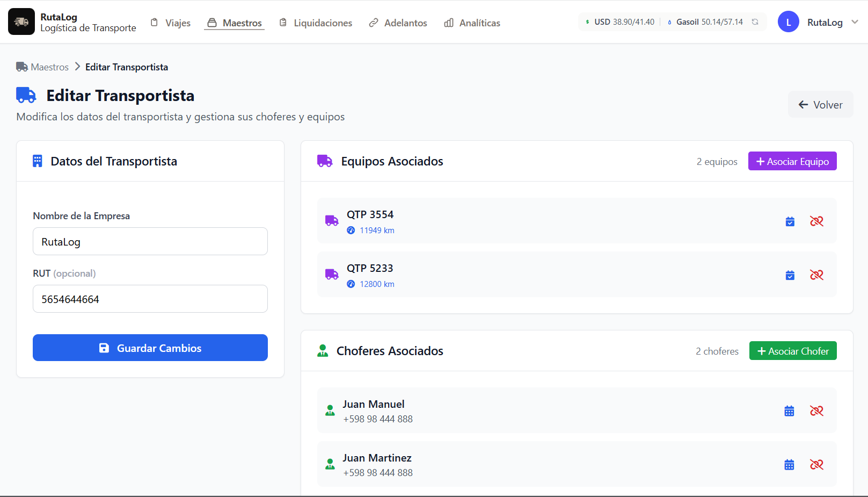Click the RutaLog truck logo icon
The width and height of the screenshot is (868, 497).
tap(21, 21)
